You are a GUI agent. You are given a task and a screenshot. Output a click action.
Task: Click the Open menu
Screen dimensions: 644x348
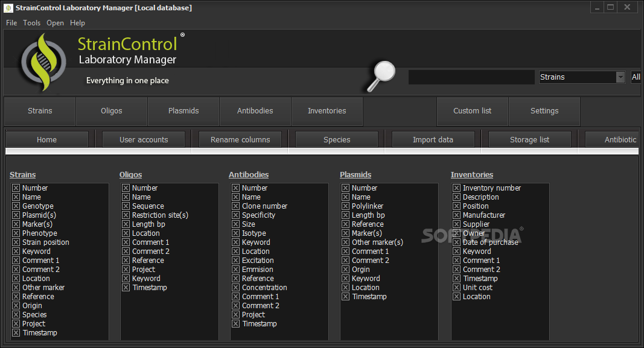[x=55, y=23]
